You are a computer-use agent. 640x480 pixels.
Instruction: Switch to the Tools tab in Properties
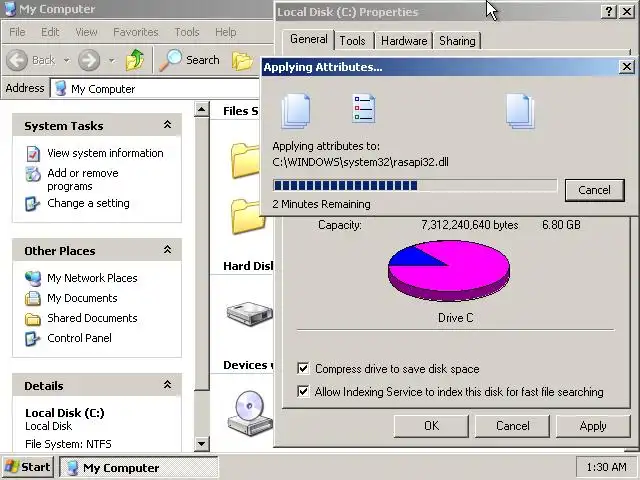pos(353,41)
